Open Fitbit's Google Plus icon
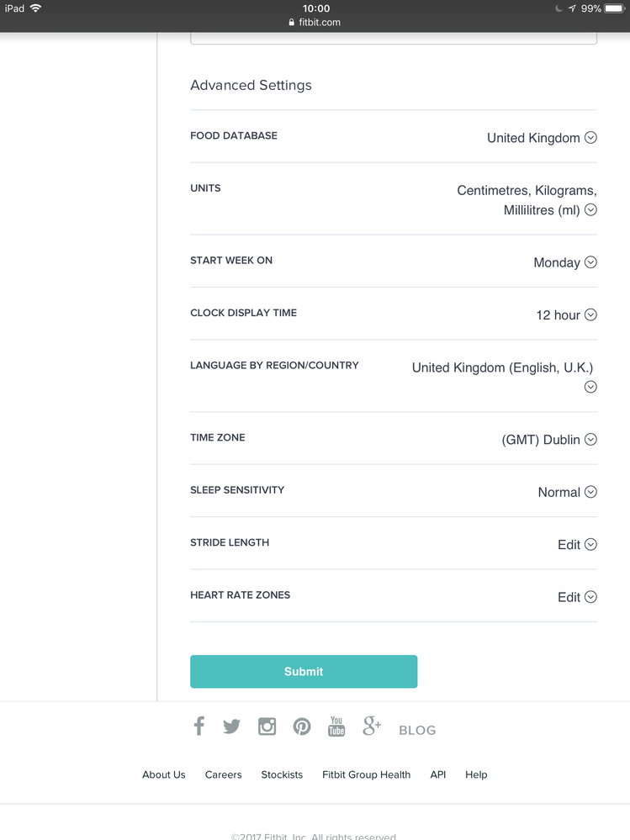630x840 pixels. (x=372, y=726)
